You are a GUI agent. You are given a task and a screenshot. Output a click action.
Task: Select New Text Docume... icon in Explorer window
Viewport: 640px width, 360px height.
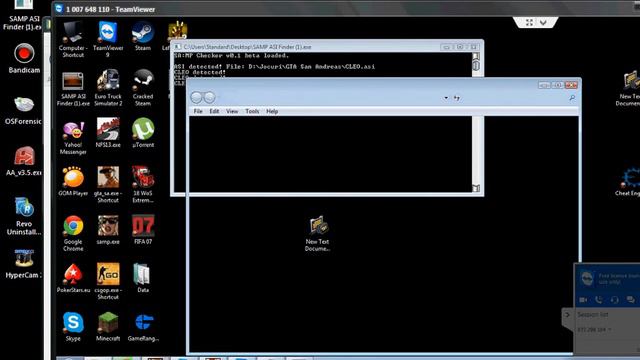tap(317, 233)
